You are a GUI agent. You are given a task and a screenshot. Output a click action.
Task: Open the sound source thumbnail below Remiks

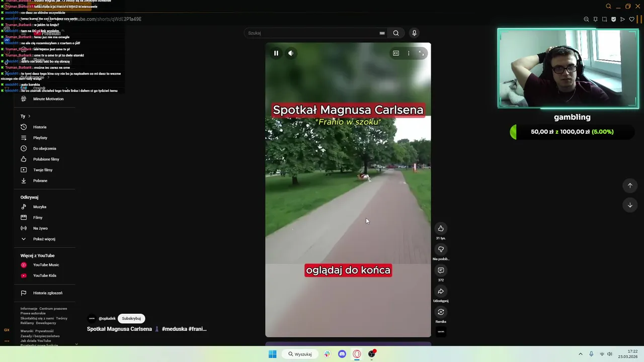click(441, 332)
